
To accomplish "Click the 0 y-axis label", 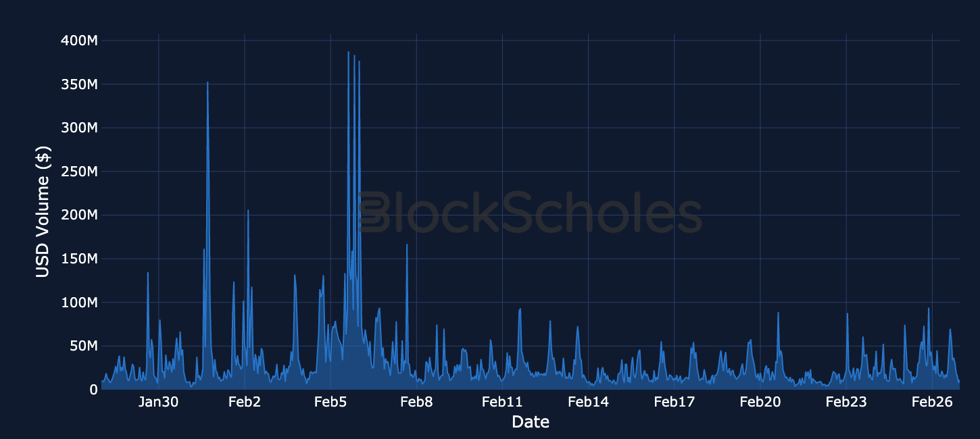I will point(93,390).
